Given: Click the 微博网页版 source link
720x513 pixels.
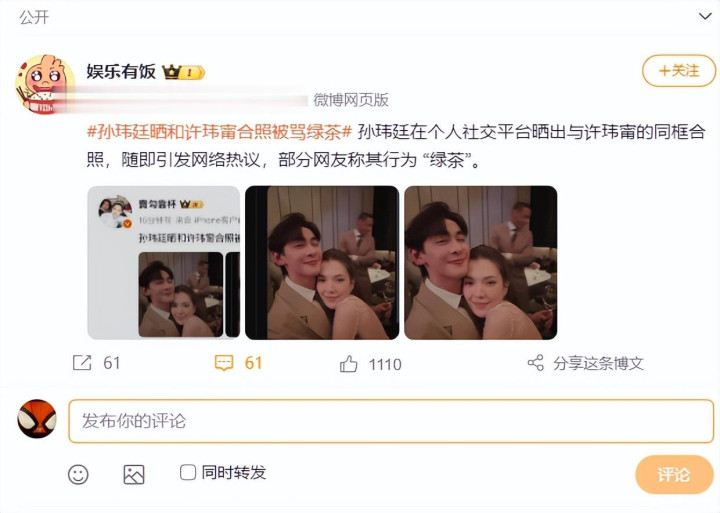Looking at the screenshot, I should tap(351, 100).
